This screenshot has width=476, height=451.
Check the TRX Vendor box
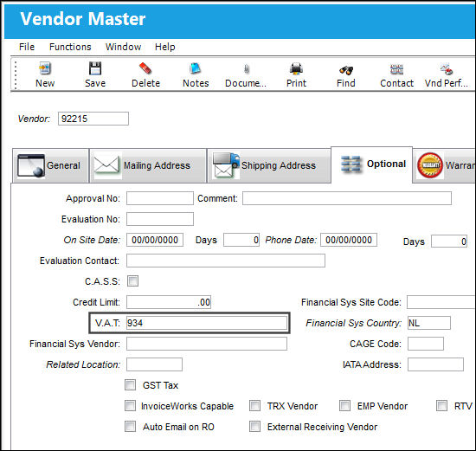(x=254, y=405)
